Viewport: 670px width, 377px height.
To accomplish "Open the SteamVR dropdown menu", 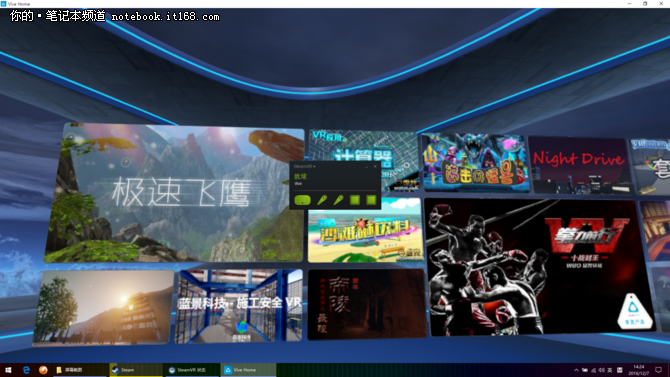I will point(305,166).
